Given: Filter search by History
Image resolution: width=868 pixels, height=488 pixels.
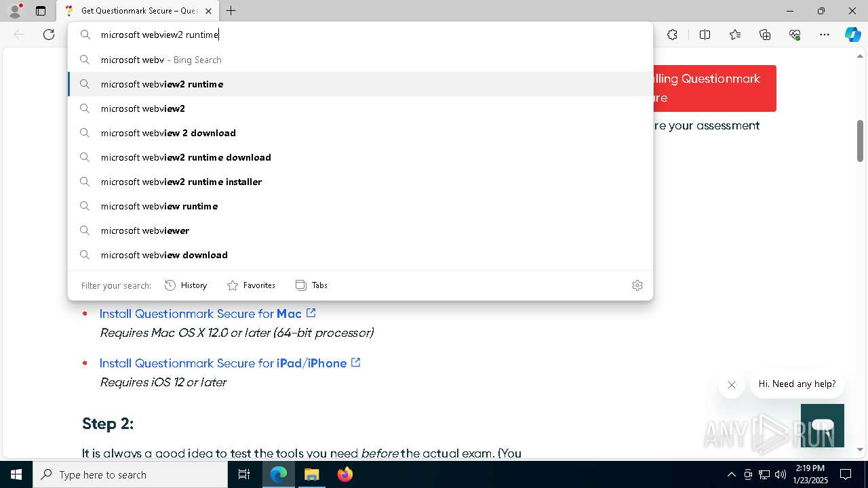Looking at the screenshot, I should coord(186,285).
